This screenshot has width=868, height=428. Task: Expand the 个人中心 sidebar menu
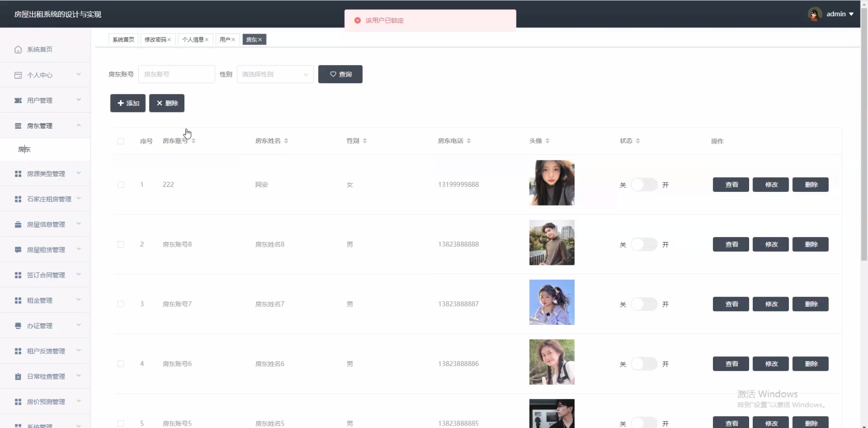pyautogui.click(x=46, y=75)
